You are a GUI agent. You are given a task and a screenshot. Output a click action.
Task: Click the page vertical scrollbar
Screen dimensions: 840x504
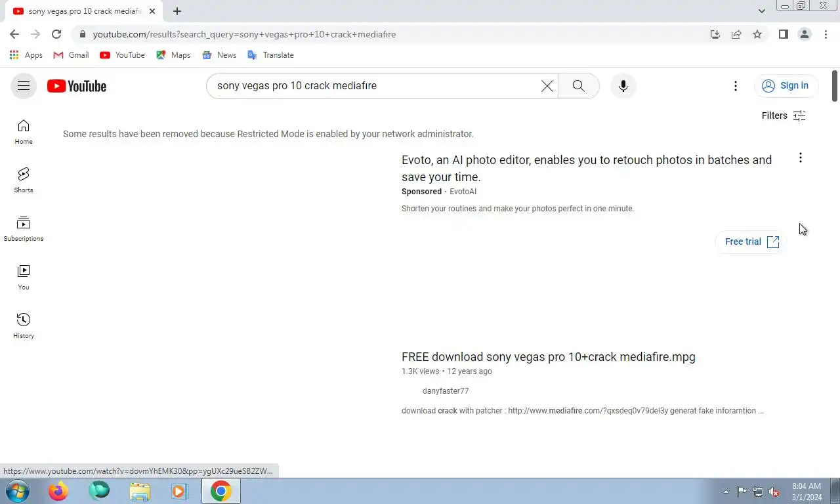pyautogui.click(x=835, y=86)
